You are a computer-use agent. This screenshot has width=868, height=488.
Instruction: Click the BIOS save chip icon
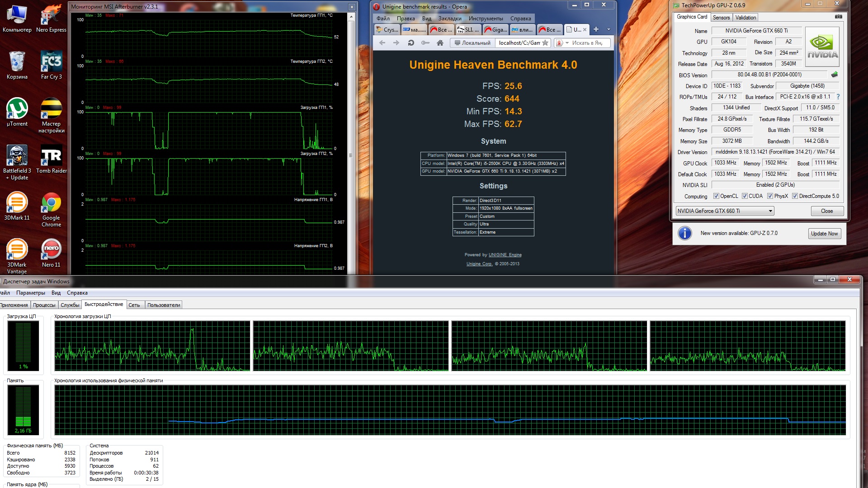coord(835,75)
